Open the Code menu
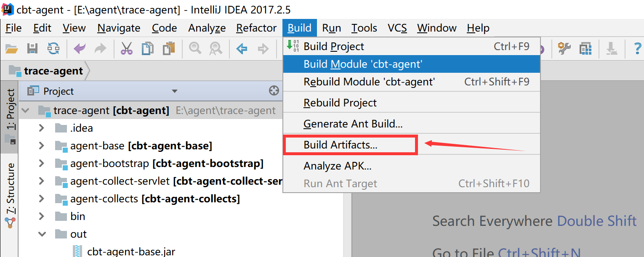644x257 pixels. click(x=164, y=28)
